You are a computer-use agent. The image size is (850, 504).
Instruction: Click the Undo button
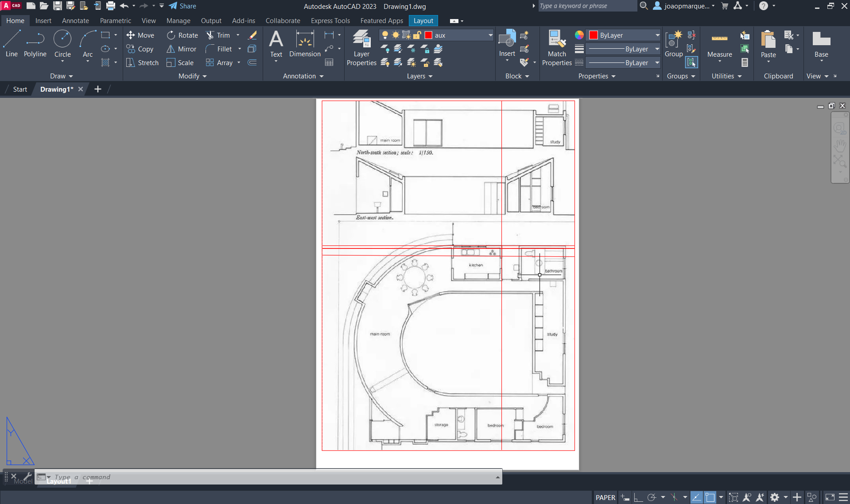124,6
